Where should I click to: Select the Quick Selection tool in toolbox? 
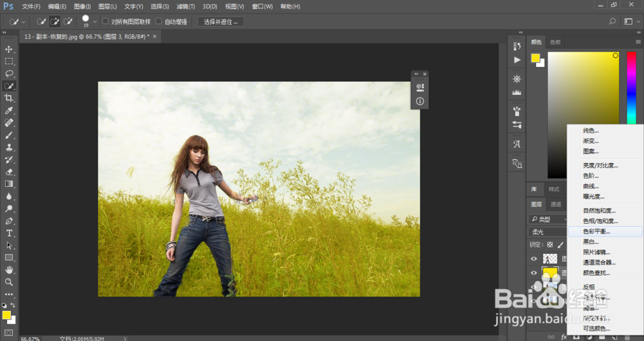pyautogui.click(x=8, y=86)
